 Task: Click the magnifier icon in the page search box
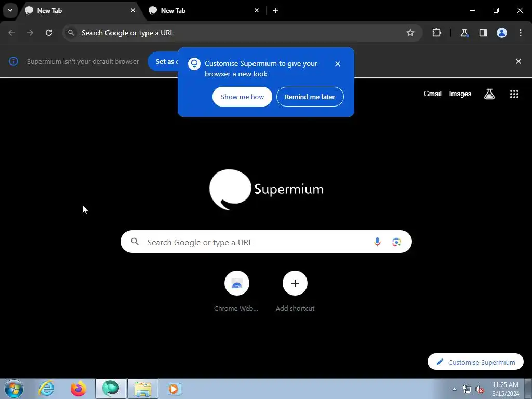(x=135, y=242)
